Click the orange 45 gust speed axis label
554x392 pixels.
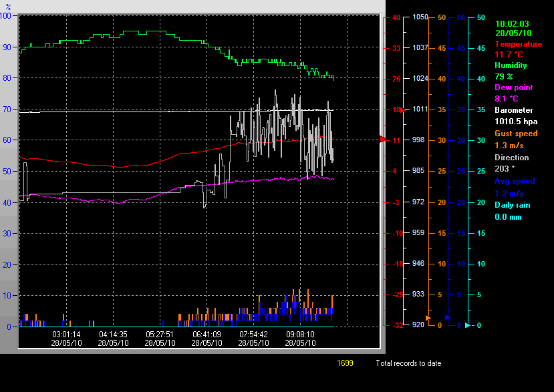tap(442, 48)
